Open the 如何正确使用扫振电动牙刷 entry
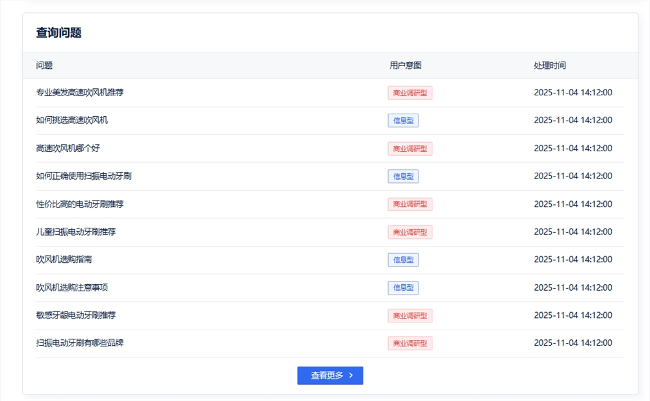 (83, 176)
